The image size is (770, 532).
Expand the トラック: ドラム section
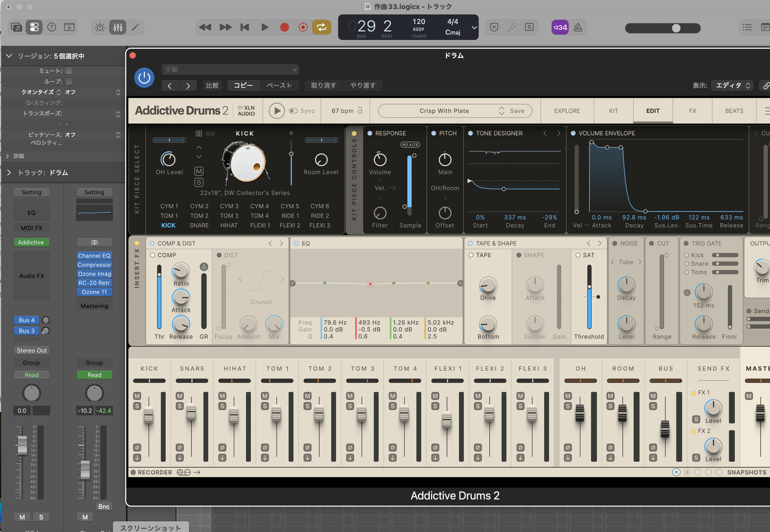[9, 173]
